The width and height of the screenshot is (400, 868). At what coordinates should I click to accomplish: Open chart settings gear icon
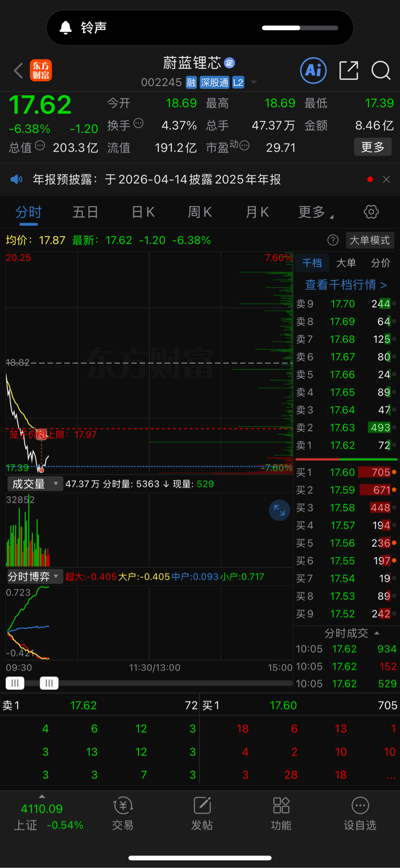click(x=371, y=212)
